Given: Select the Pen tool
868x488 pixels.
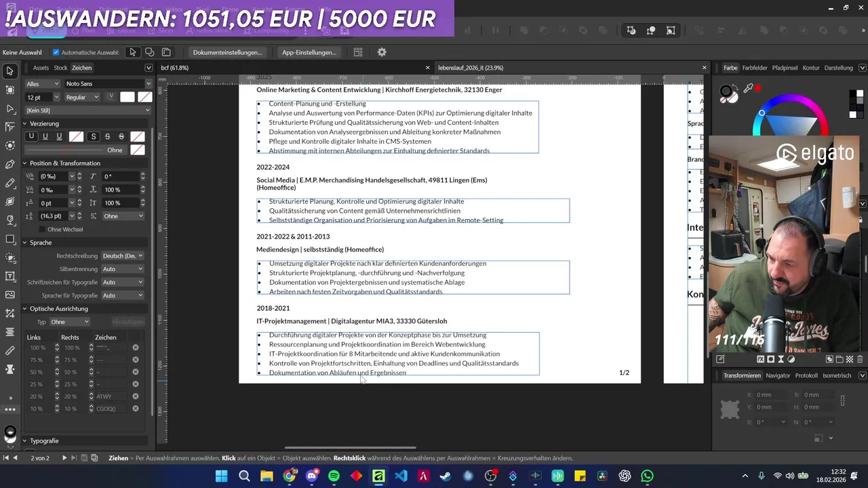Looking at the screenshot, I should coord(9,164).
